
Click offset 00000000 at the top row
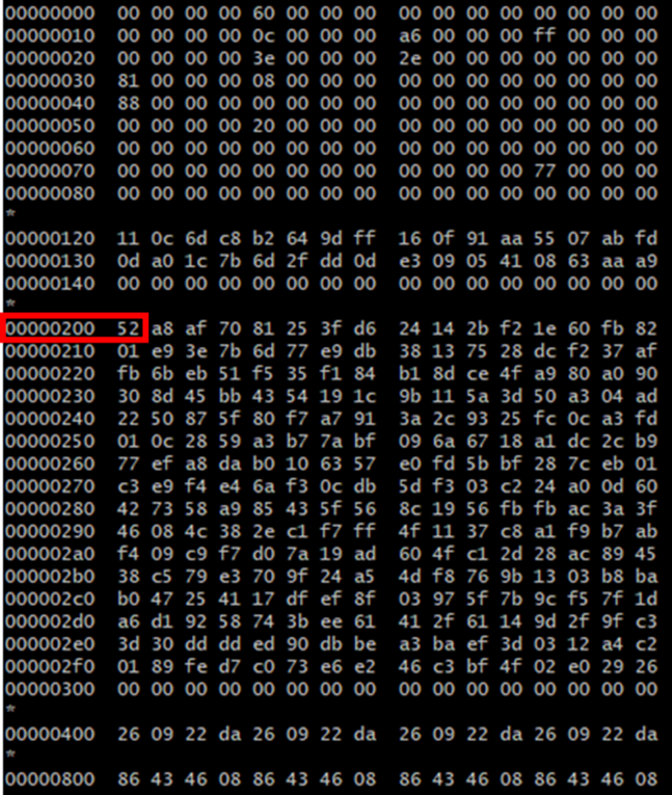(50, 13)
